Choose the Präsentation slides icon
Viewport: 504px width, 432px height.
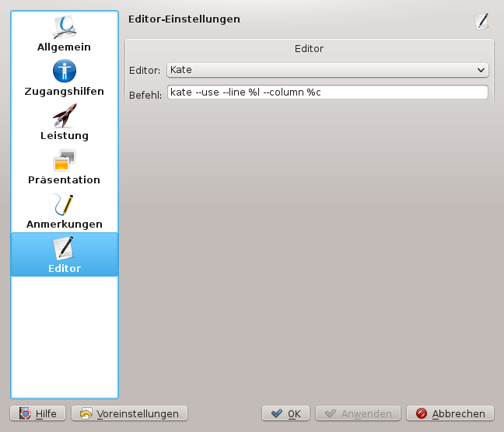click(64, 160)
